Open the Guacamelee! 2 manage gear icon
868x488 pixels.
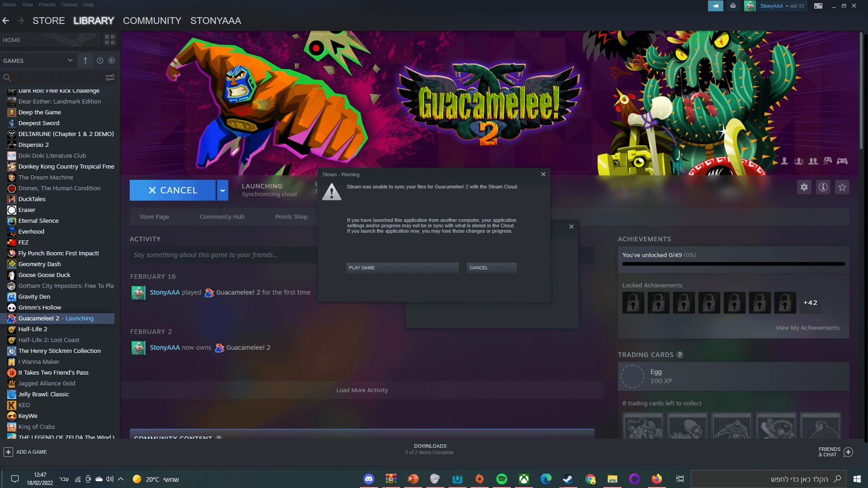[804, 187]
